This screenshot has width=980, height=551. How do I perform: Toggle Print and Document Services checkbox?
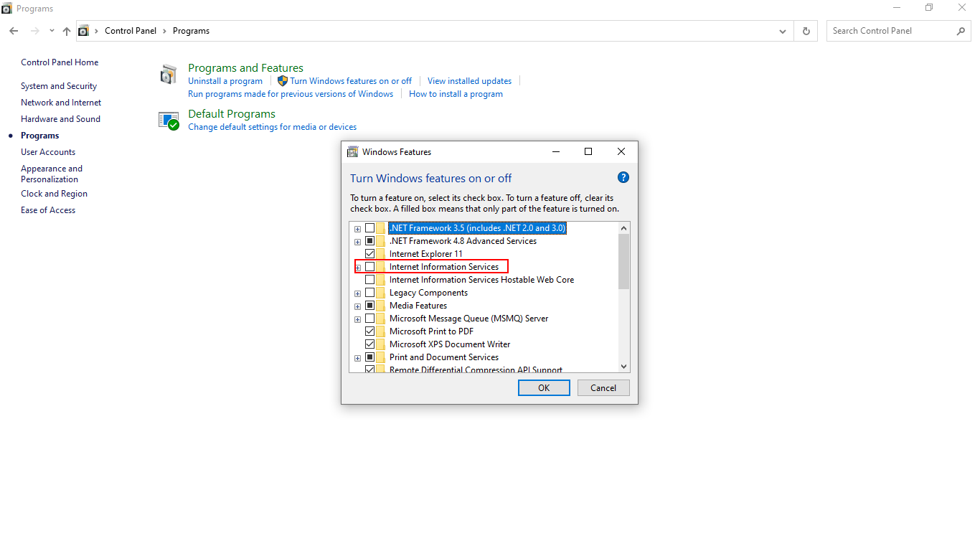click(x=370, y=357)
